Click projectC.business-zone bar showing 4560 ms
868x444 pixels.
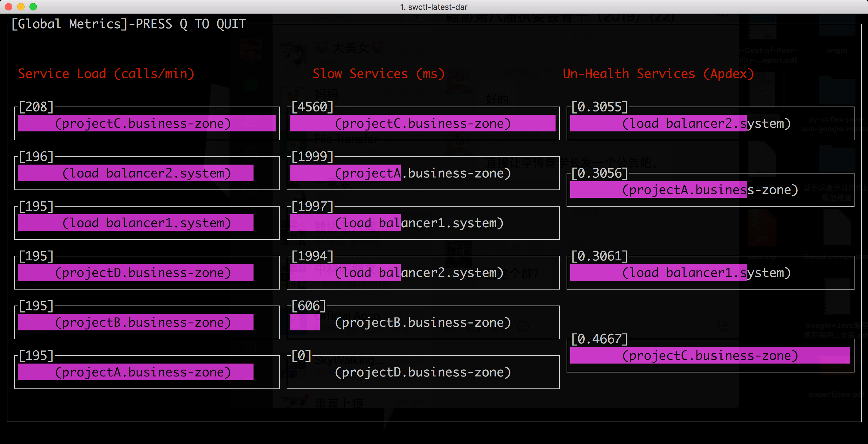pyautogui.click(x=423, y=123)
